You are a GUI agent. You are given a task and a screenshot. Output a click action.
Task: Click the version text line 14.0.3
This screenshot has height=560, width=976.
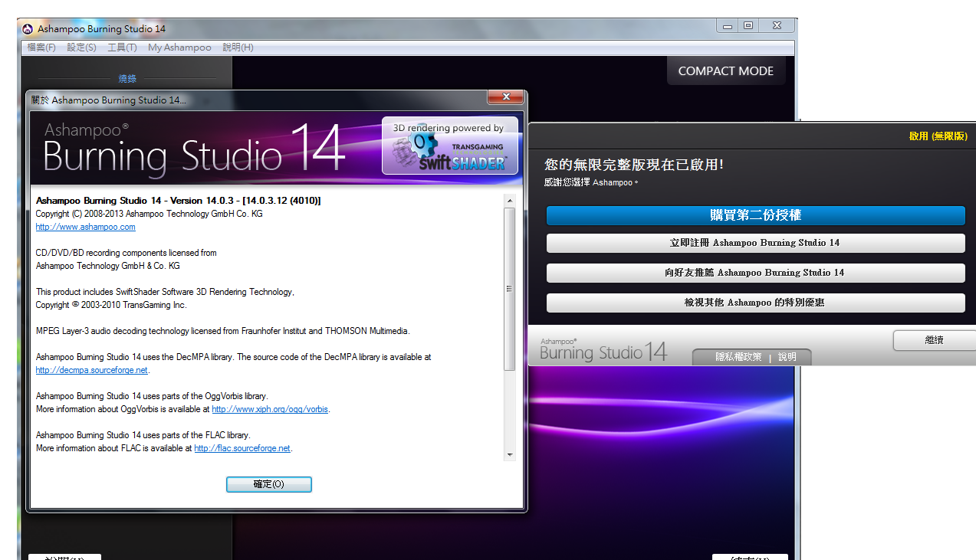coord(178,201)
